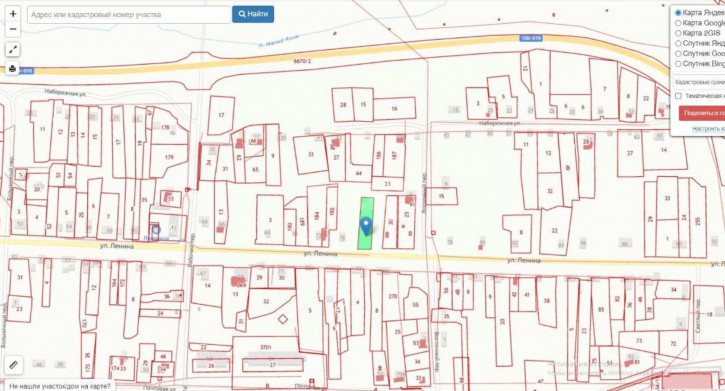Select Спутник Google radio option

point(678,54)
